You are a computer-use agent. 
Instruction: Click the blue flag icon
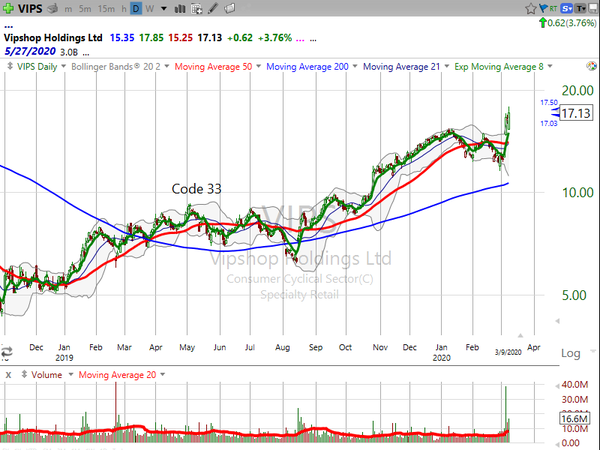tap(543, 8)
